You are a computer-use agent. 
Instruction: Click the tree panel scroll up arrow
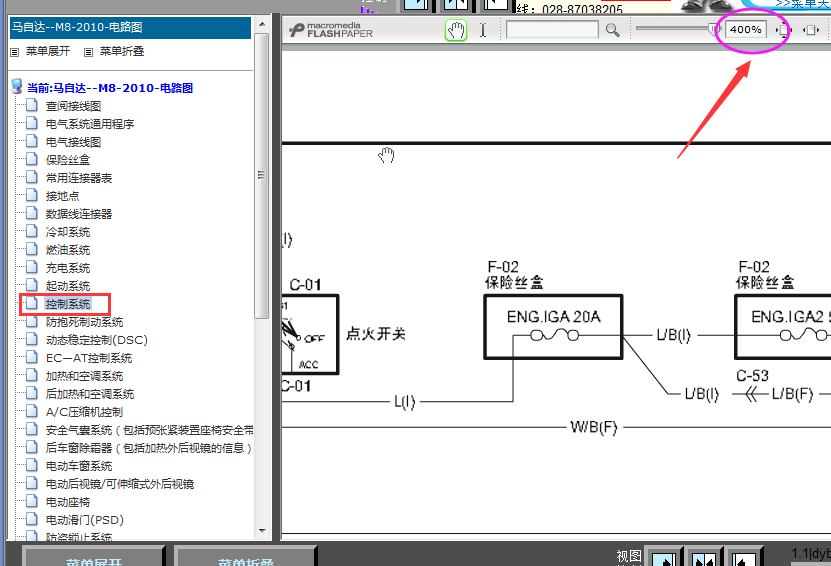point(262,24)
